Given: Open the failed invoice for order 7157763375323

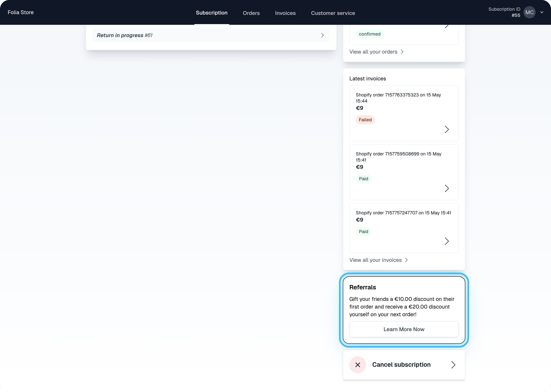Looking at the screenshot, I should point(404,113).
